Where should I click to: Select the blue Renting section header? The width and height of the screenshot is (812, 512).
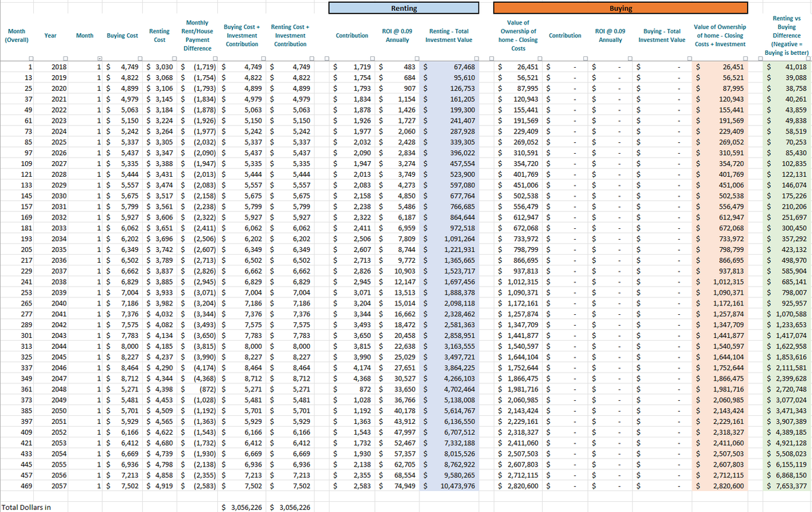pyautogui.click(x=404, y=8)
